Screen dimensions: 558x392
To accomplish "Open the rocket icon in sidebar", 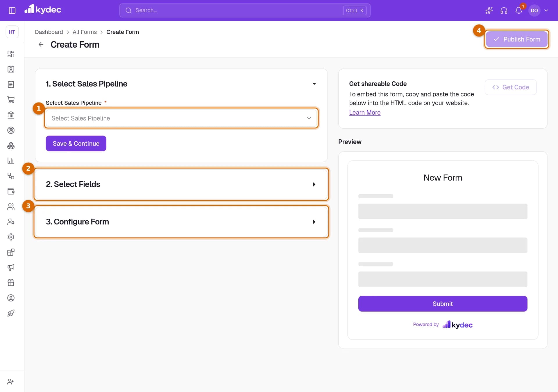I will point(11,313).
